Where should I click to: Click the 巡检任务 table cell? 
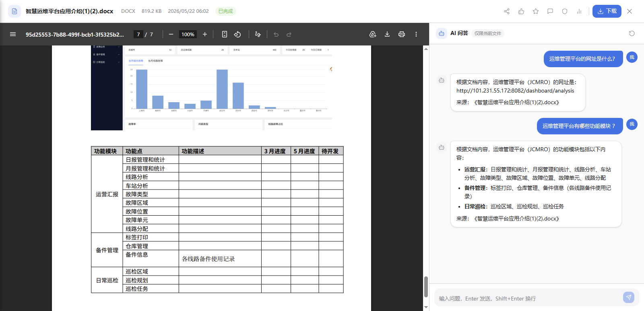click(x=151, y=288)
